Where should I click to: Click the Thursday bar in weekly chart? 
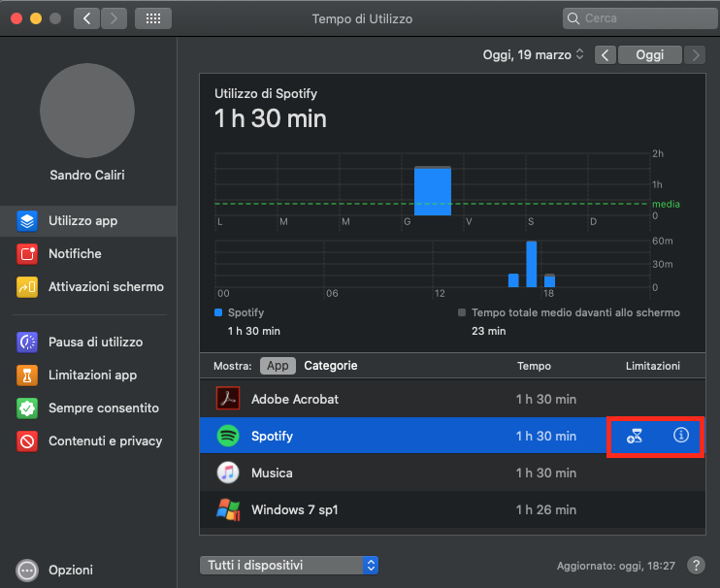point(433,190)
